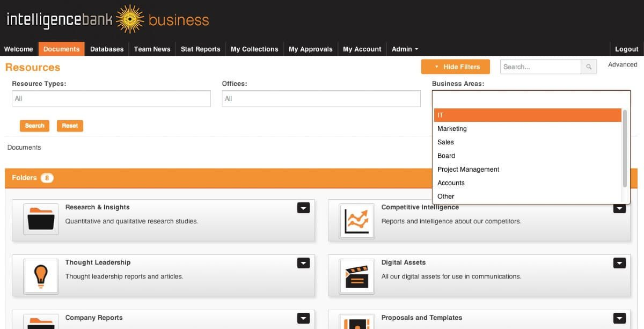Screen dimensions: 644x329
Task: Open the Company Reports folder icon
Action: 41,321
